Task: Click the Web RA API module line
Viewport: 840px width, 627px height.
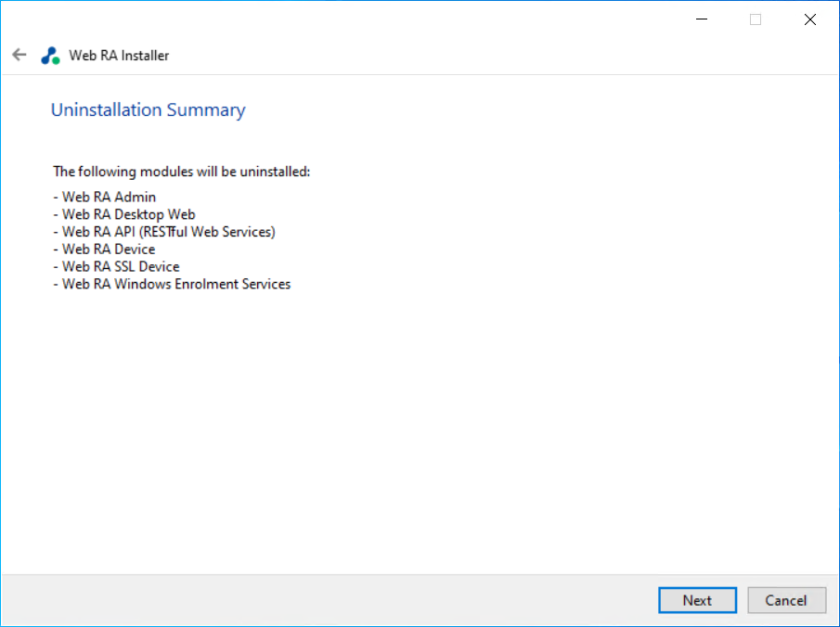Action: pos(164,232)
